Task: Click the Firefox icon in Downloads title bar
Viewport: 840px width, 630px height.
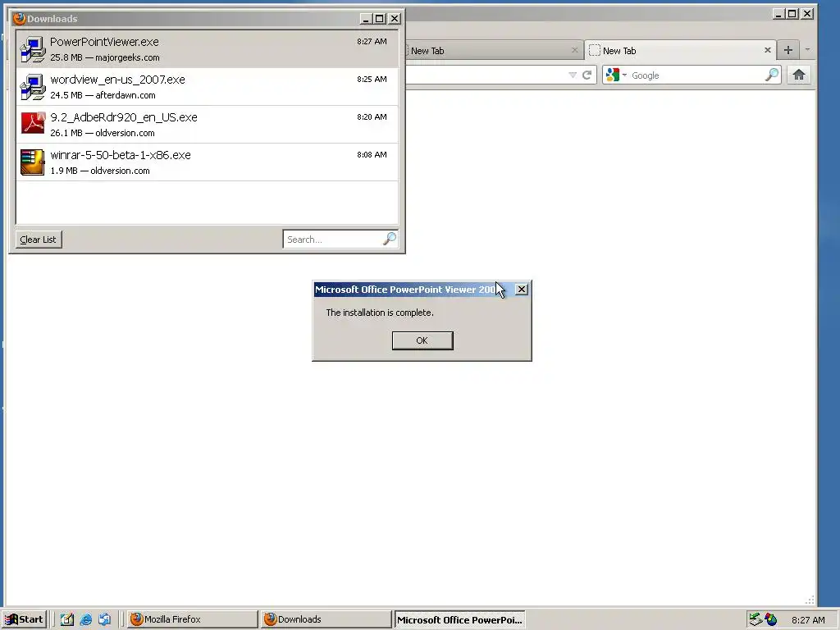Action: [20, 19]
